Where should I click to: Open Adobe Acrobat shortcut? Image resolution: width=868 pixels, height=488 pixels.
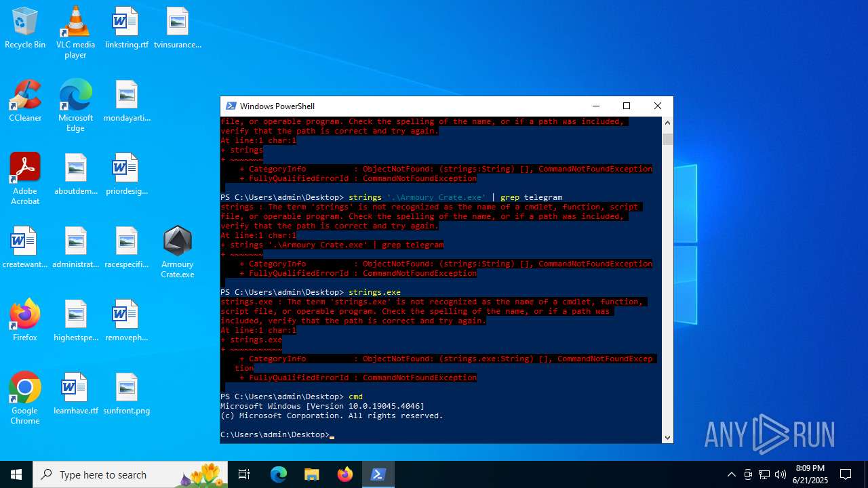pos(25,178)
